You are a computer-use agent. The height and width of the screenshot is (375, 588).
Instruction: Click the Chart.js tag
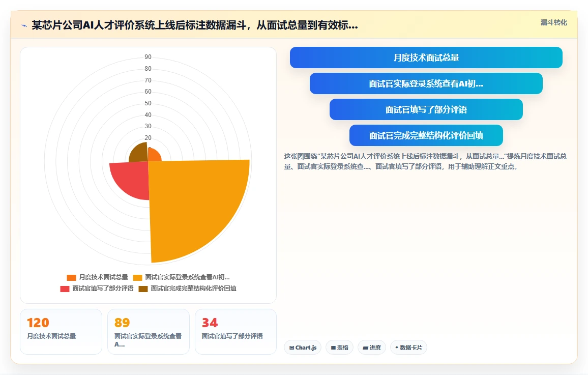[303, 348]
